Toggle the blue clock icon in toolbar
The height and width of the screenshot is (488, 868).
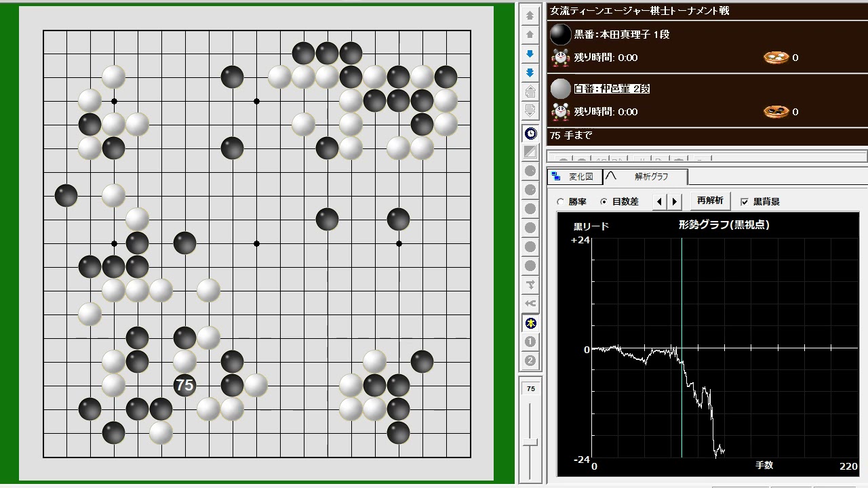pyautogui.click(x=530, y=134)
